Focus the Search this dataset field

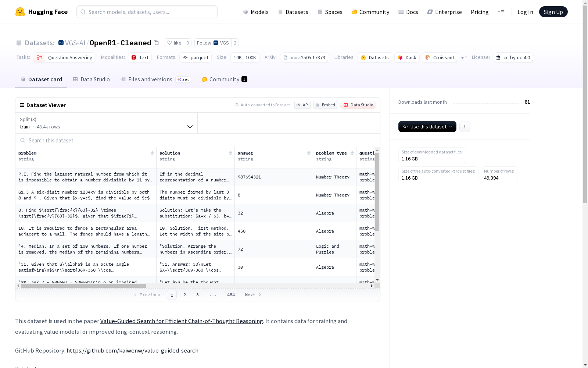[198, 140]
